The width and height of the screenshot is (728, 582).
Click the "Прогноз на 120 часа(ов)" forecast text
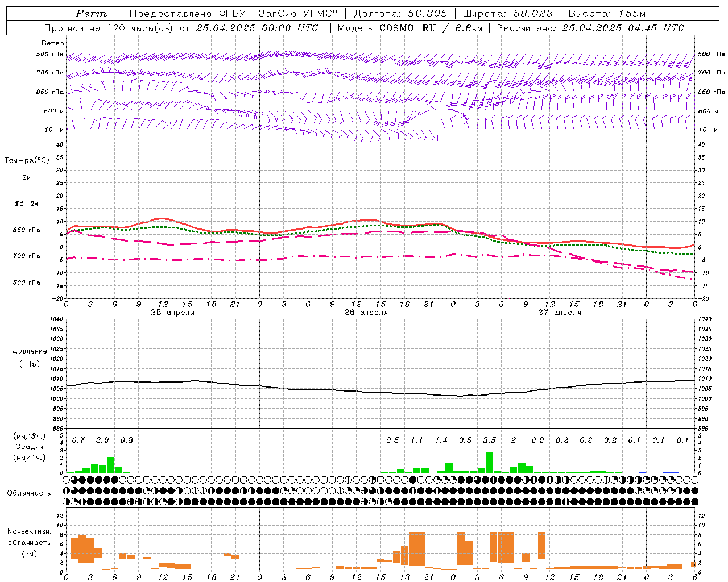(x=109, y=28)
